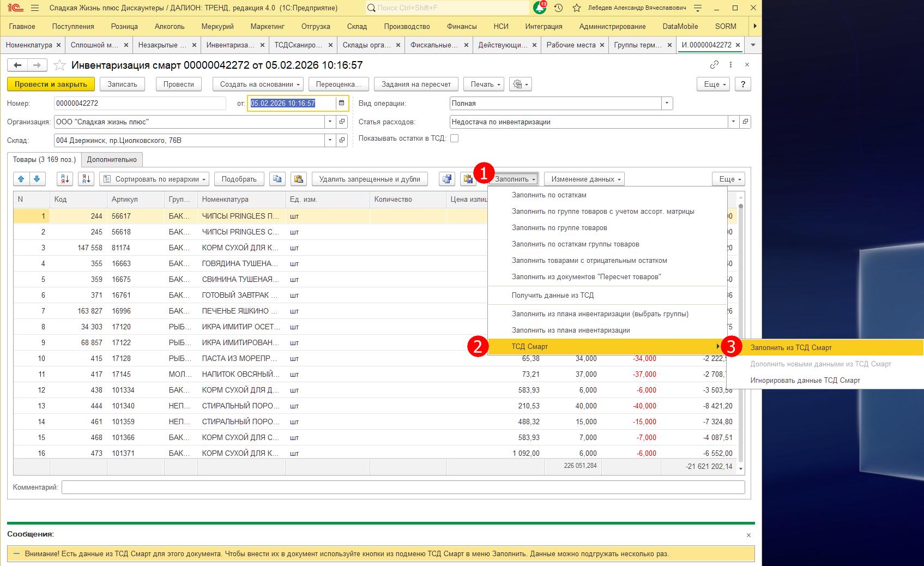Click 'Провести и закрыть' button
The height and width of the screenshot is (566, 924).
51,85
